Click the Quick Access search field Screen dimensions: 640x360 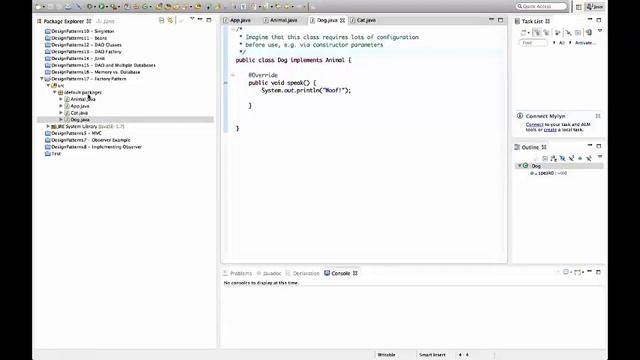(x=541, y=7)
